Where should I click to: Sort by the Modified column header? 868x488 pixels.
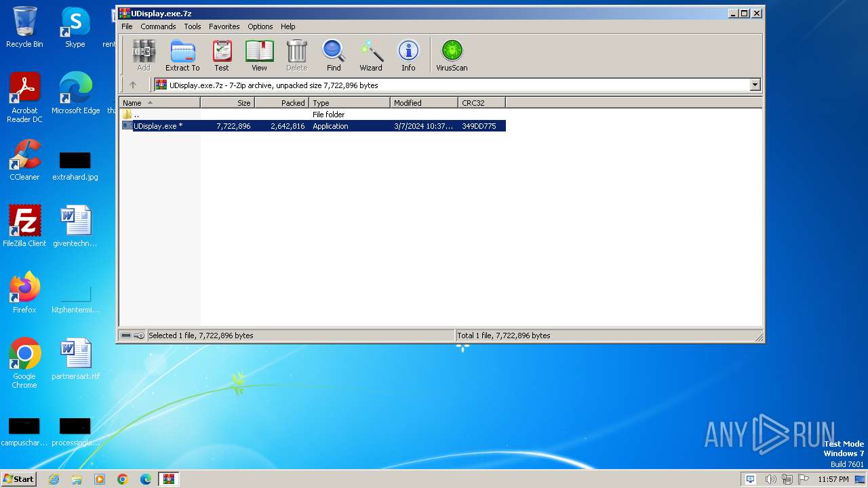(x=425, y=102)
